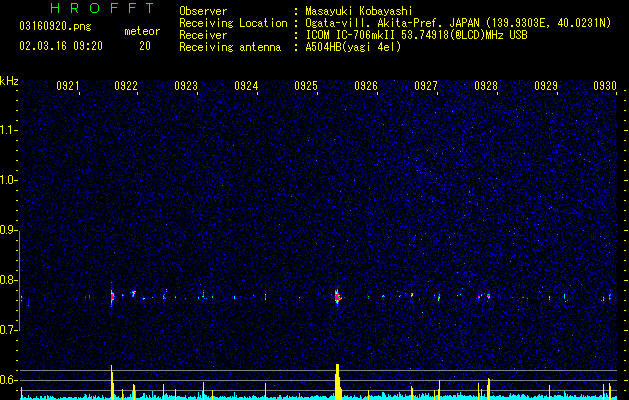The width and height of the screenshot is (629, 400).
Task: Click the 0.8 kHz axis label
Action: [x=8, y=280]
